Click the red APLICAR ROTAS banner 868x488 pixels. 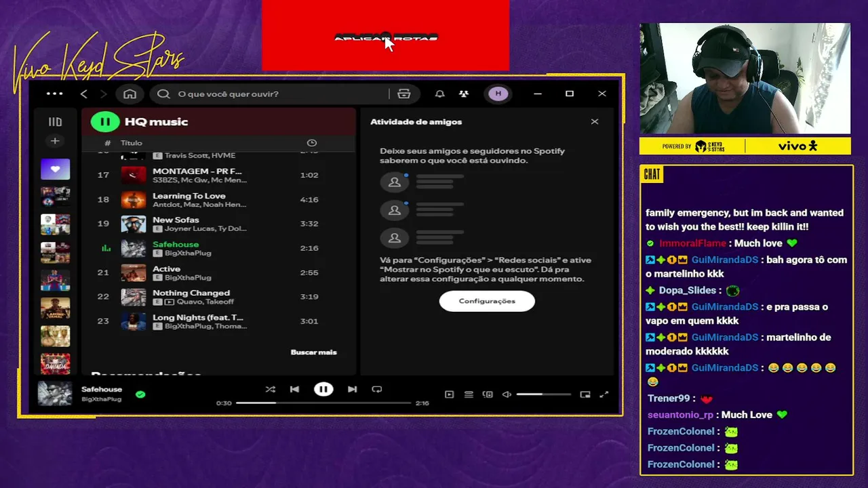tap(385, 35)
